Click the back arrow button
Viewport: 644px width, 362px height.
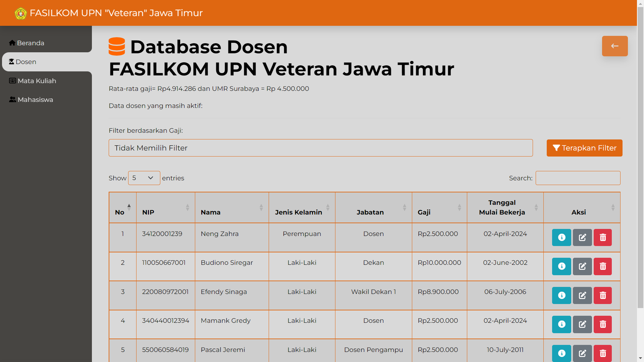click(615, 46)
